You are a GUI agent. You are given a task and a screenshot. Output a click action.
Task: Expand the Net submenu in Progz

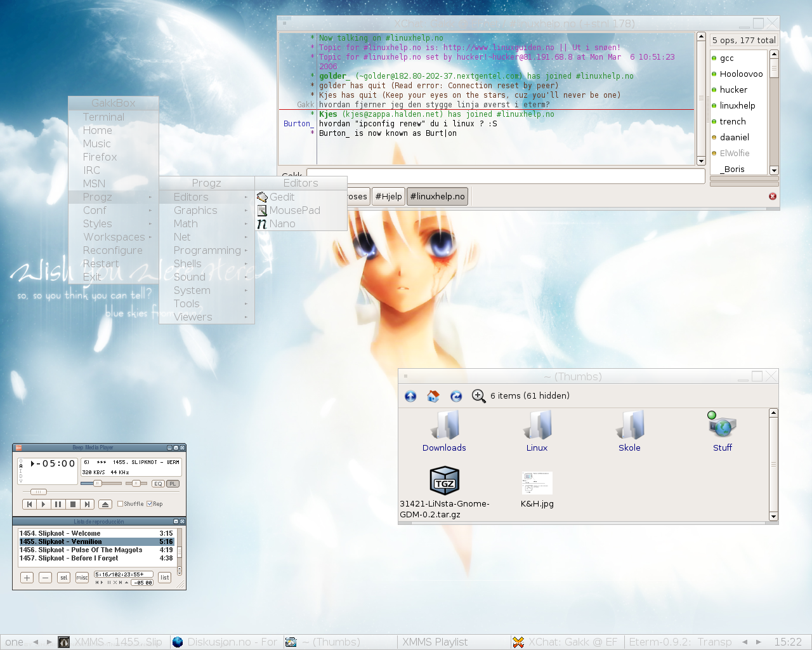[x=207, y=237]
